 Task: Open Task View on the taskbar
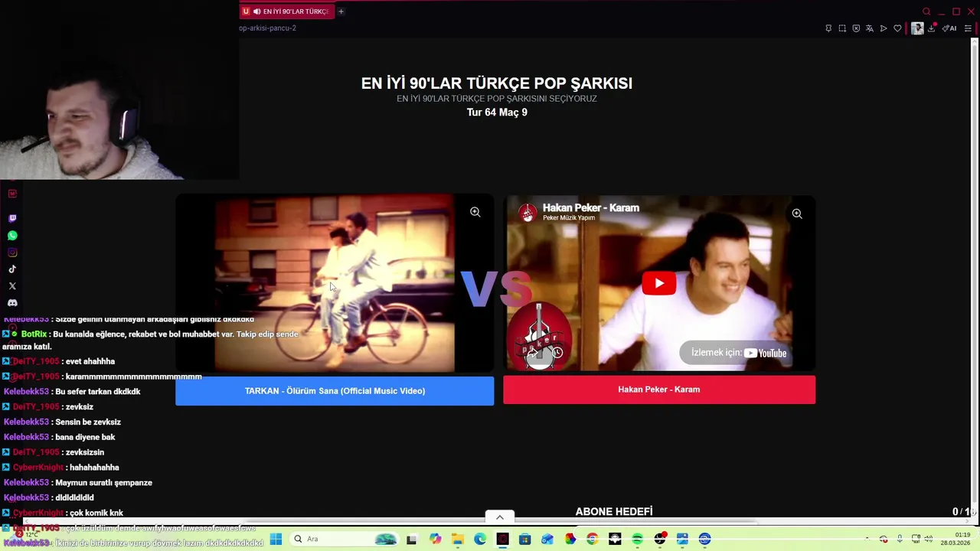point(411,540)
